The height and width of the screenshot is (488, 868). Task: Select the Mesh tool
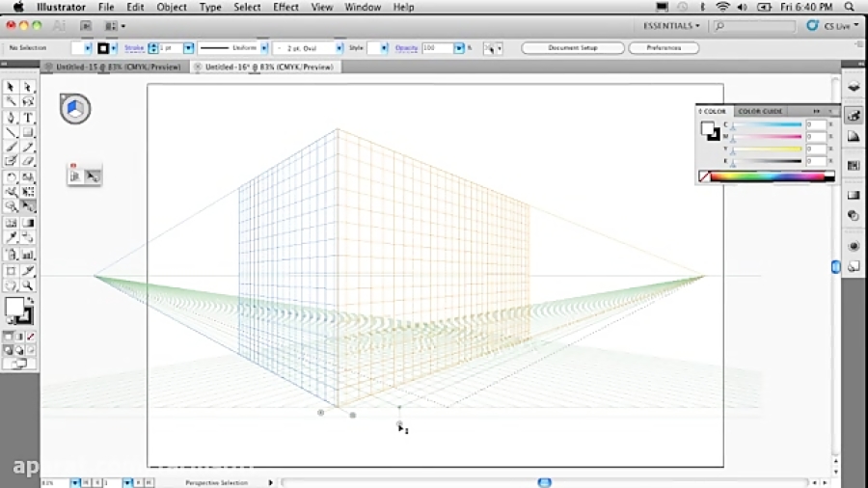coord(11,223)
